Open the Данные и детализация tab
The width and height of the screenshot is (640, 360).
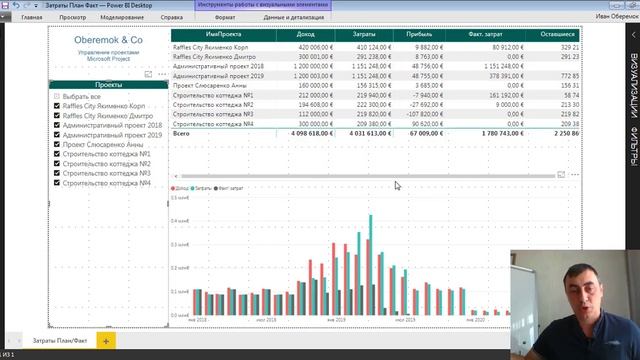pyautogui.click(x=293, y=17)
